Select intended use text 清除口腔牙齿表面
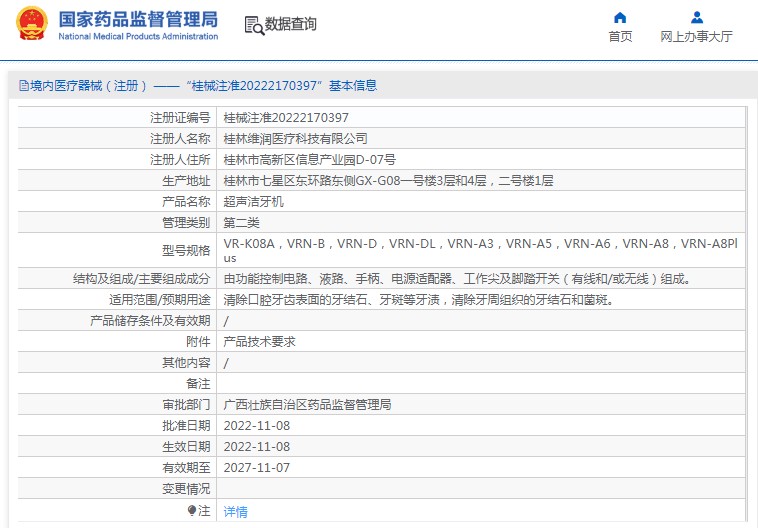The width and height of the screenshot is (758, 528). pyautogui.click(x=420, y=300)
